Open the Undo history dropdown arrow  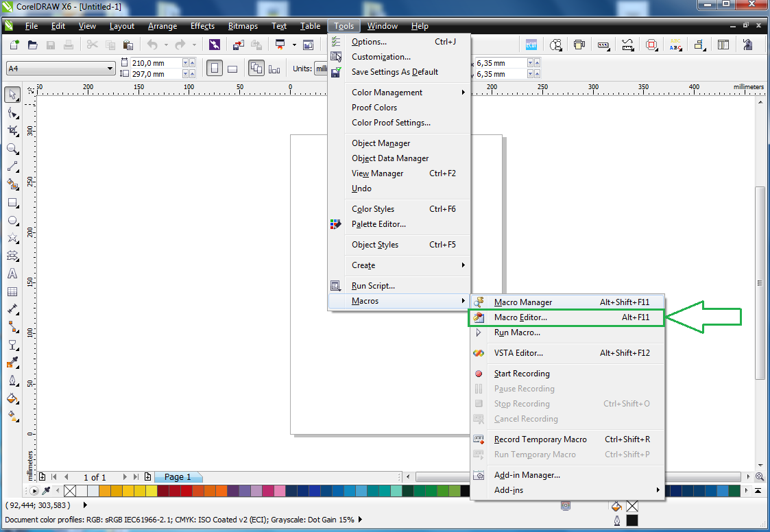[x=166, y=45]
